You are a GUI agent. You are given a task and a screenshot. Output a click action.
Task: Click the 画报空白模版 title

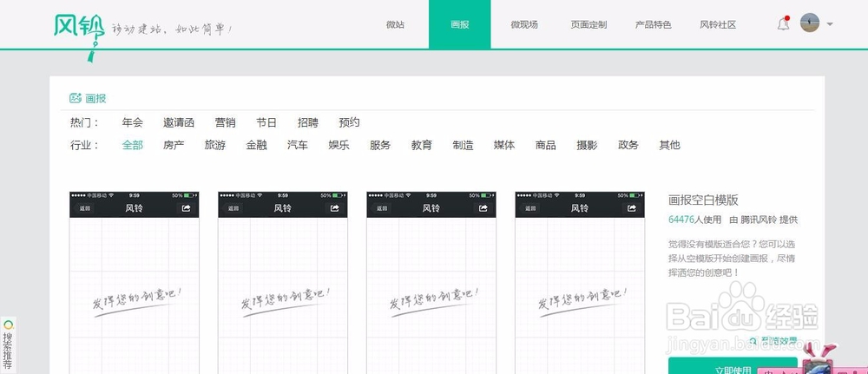703,200
